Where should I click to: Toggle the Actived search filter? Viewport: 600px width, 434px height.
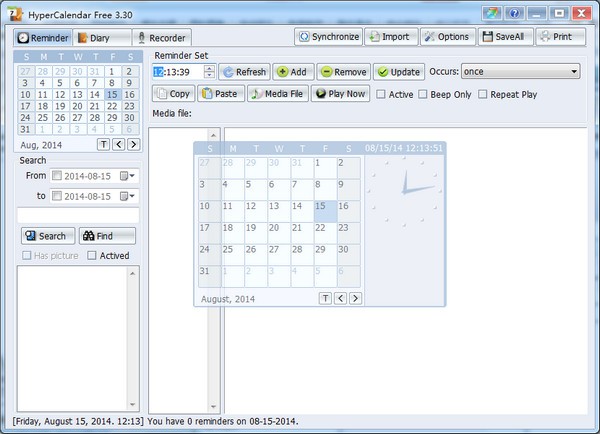[91, 255]
